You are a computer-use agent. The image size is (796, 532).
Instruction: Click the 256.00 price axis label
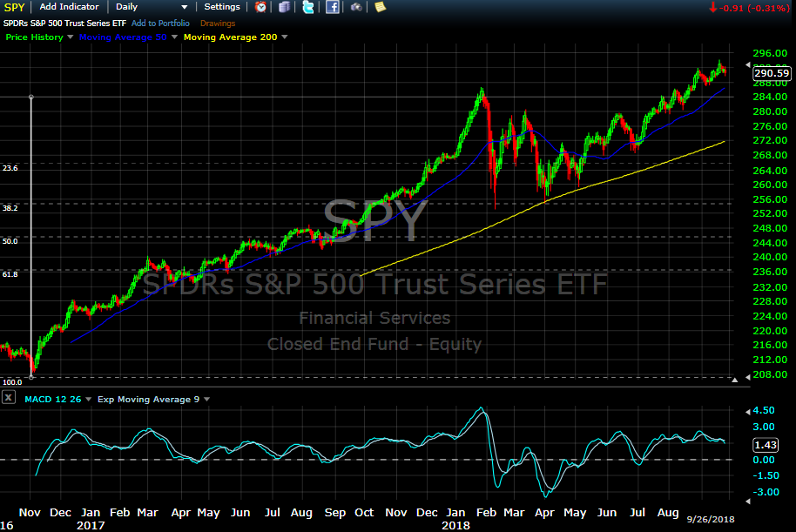pyautogui.click(x=770, y=199)
